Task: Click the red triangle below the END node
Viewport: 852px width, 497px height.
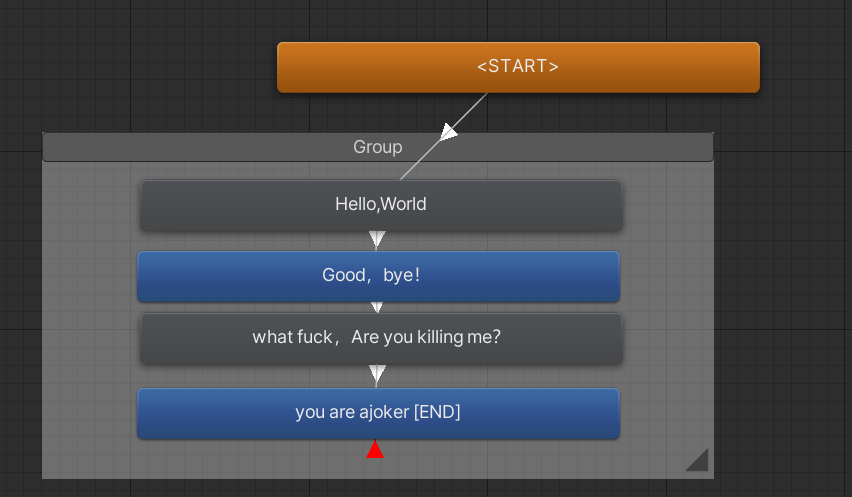Action: tap(375, 450)
